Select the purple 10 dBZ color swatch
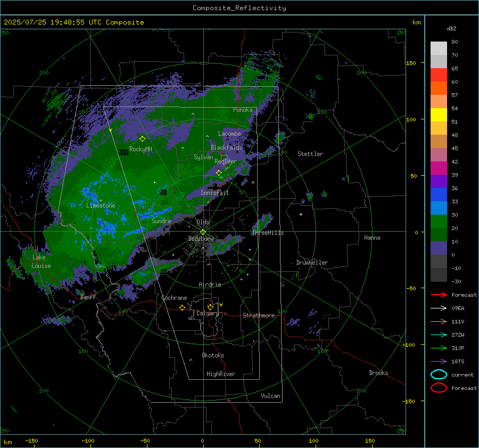 [x=439, y=248]
